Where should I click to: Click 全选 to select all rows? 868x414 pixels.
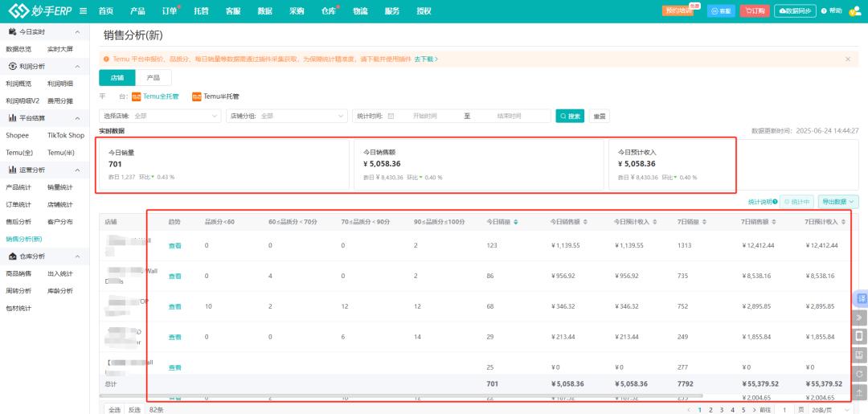114,409
